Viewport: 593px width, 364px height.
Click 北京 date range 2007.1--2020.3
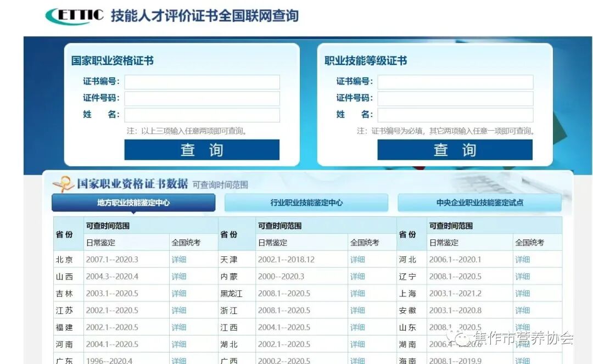coord(112,260)
